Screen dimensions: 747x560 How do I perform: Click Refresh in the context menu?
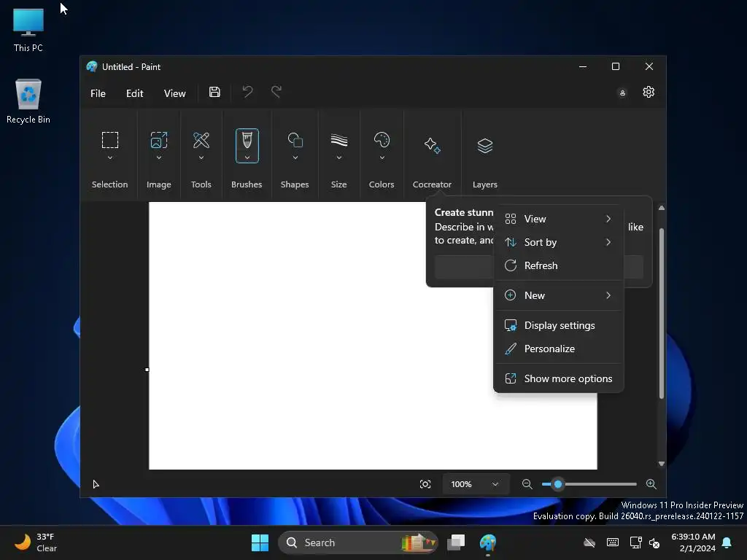[558, 265]
